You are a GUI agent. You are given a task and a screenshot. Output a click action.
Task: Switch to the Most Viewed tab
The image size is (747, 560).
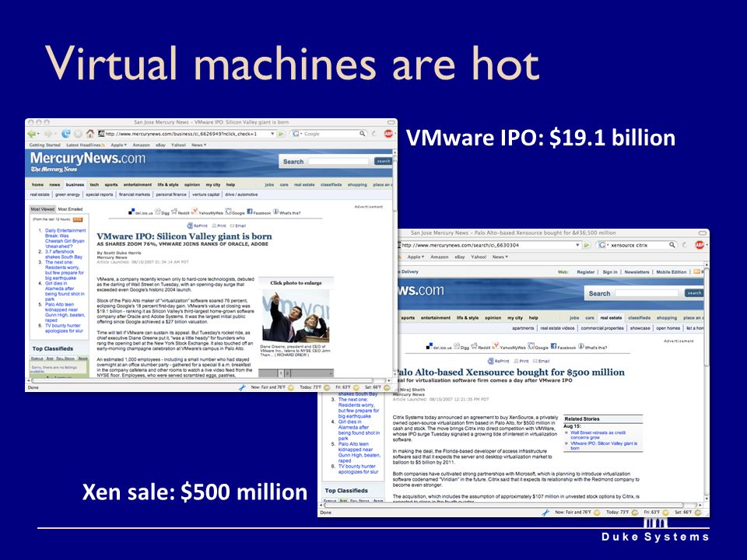point(42,209)
